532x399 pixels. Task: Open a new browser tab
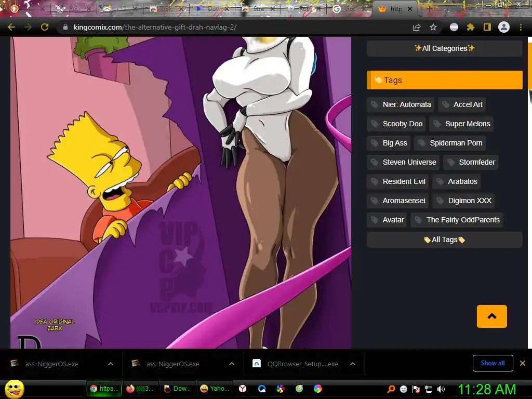(429, 9)
